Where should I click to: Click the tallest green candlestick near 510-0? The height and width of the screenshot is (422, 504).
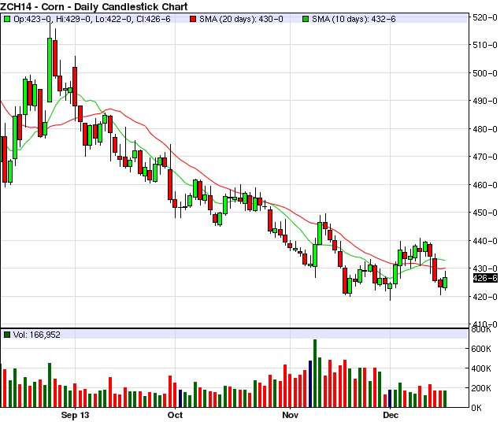(50, 70)
